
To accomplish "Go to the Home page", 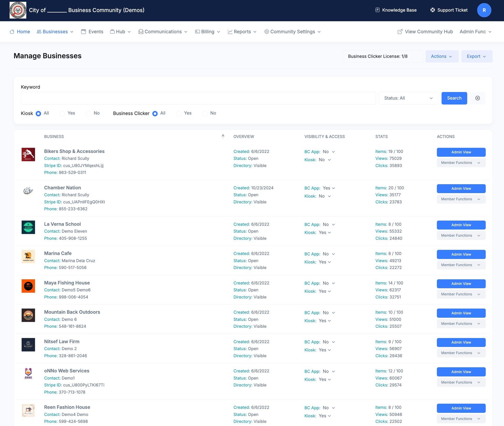I will click(x=20, y=32).
